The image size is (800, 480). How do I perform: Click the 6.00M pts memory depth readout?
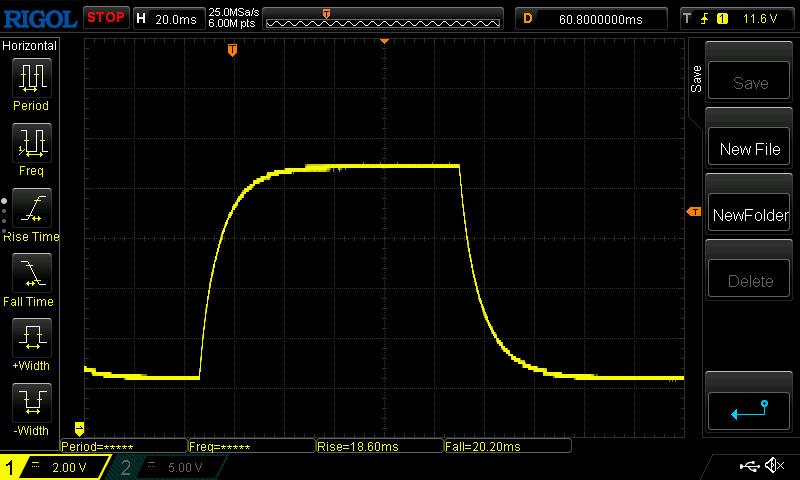tap(232, 23)
